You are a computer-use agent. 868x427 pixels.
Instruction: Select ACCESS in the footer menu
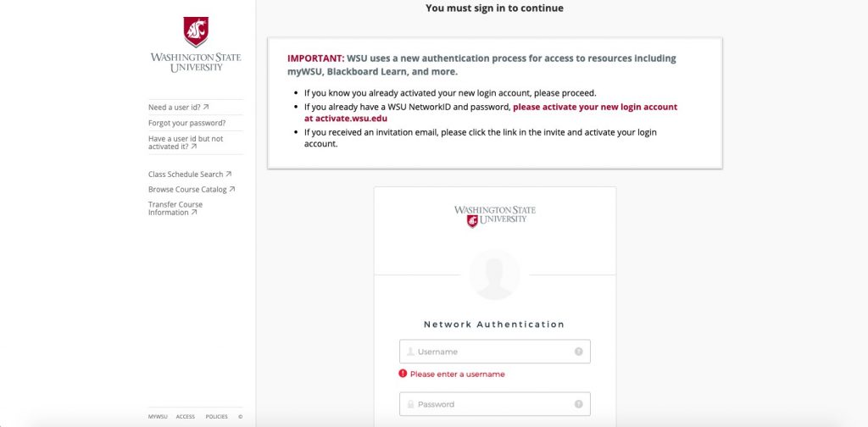tap(186, 417)
